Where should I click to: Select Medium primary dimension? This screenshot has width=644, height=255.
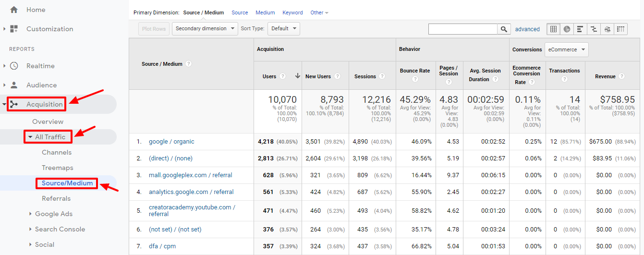265,12
